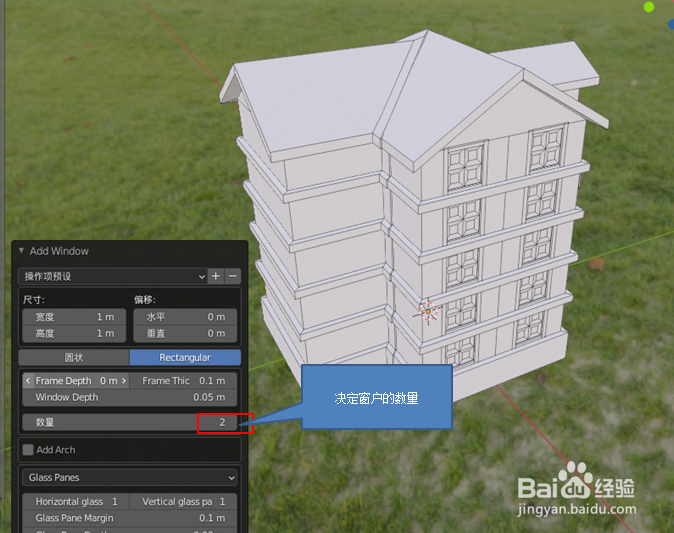Decrease Frame Depth with left arrow
This screenshot has width=674, height=533.
(x=28, y=381)
